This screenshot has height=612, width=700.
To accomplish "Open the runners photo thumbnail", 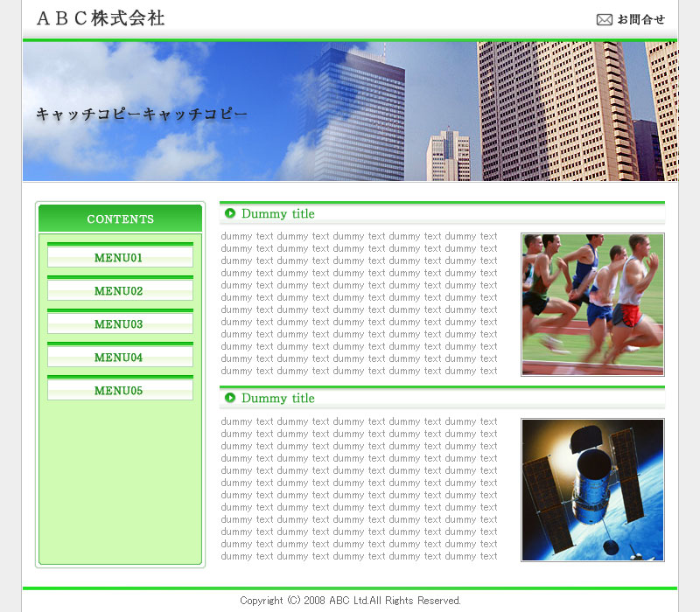I will (x=592, y=304).
